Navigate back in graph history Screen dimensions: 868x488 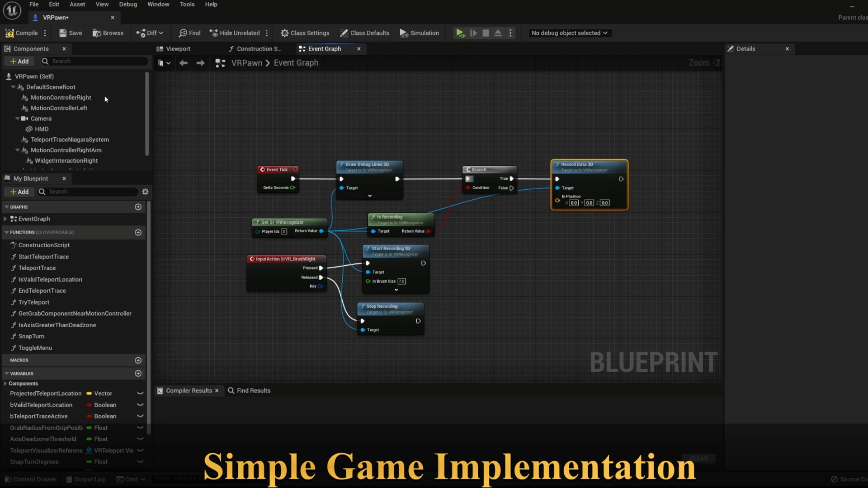tap(183, 63)
